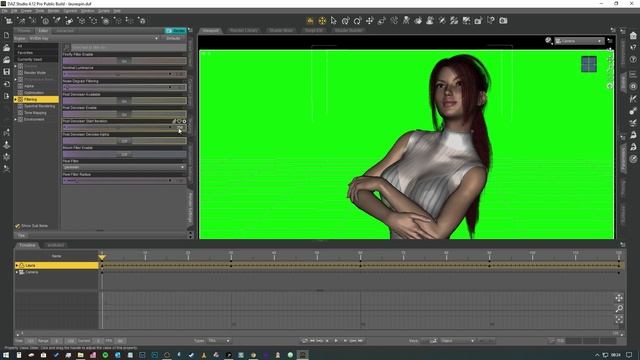640x360 pixels.
Task: Open the File Explorer folder icon in the taskbar
Action: click(x=80, y=355)
